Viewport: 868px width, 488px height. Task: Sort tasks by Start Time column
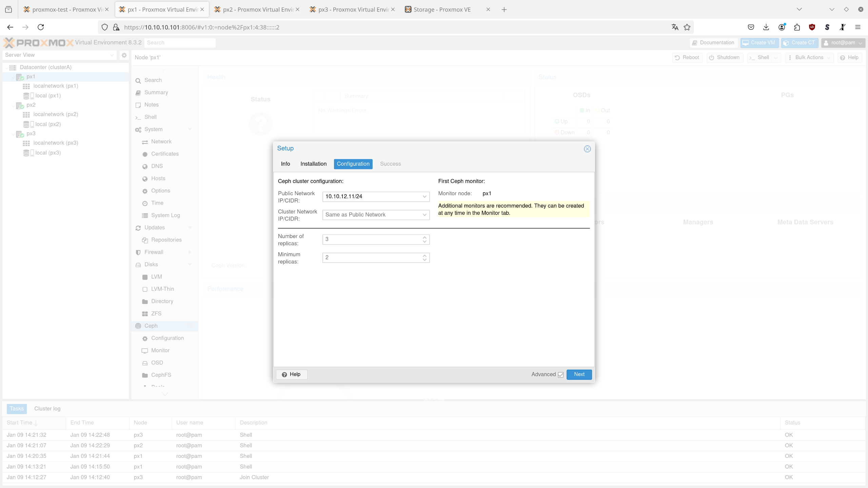(x=34, y=423)
